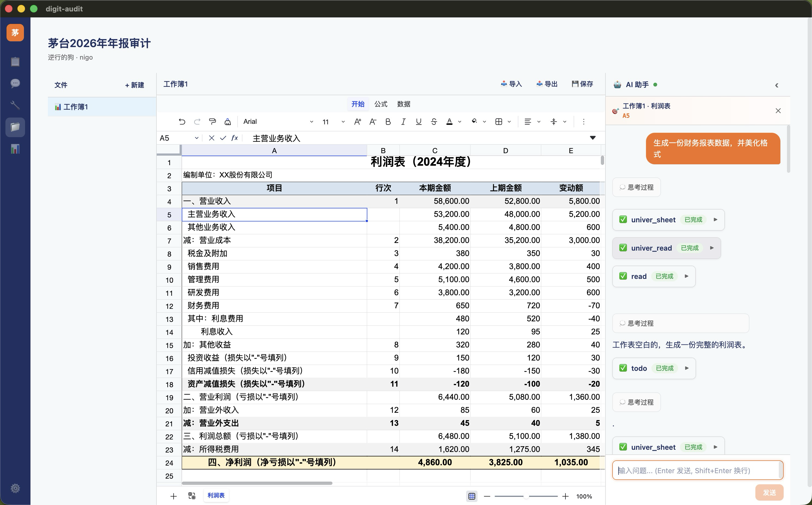Click the 保存 save button

pyautogui.click(x=583, y=84)
